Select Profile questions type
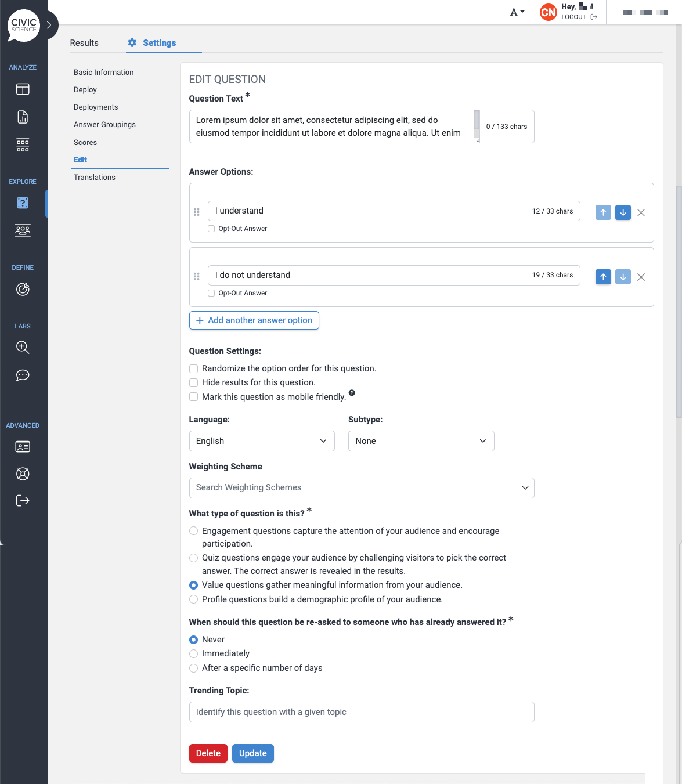The image size is (682, 784). coord(194,599)
